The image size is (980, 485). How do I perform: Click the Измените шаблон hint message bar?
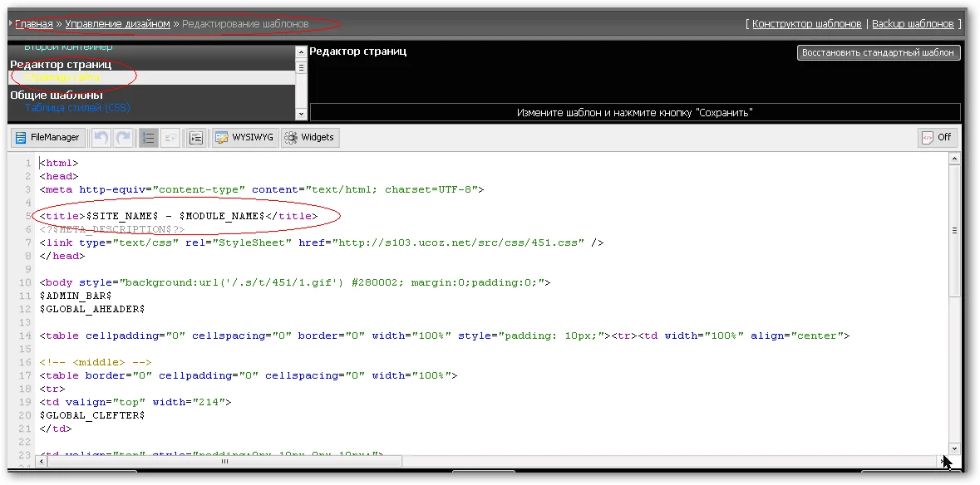pyautogui.click(x=635, y=112)
